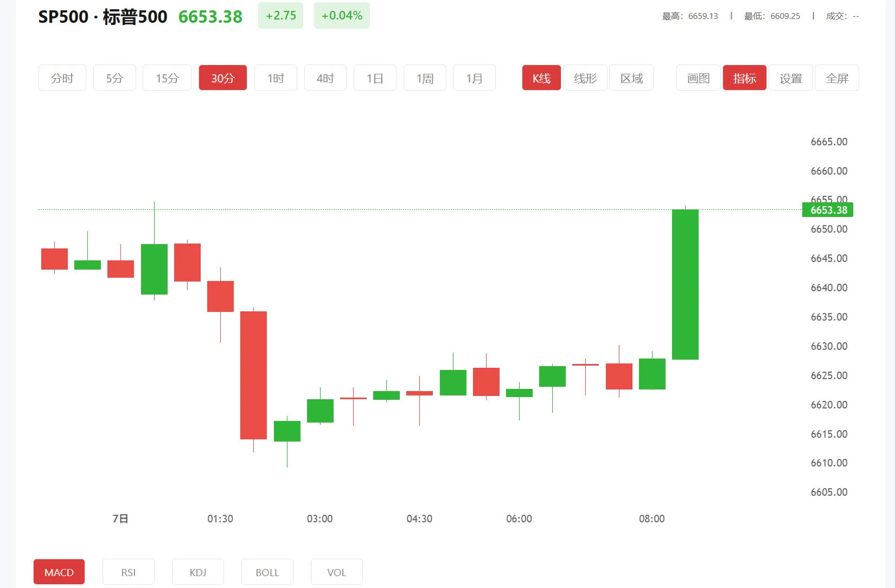
Task: Select the 30分 interval
Action: pyautogui.click(x=222, y=78)
